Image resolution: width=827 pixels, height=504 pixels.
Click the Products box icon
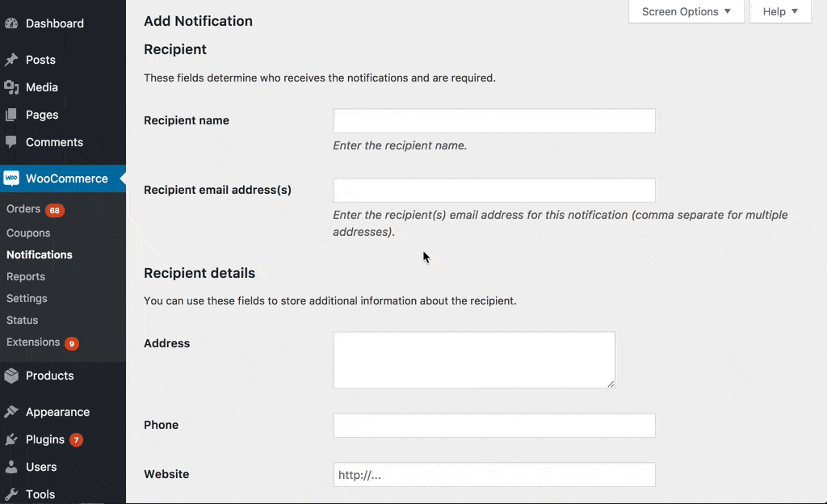[11, 376]
